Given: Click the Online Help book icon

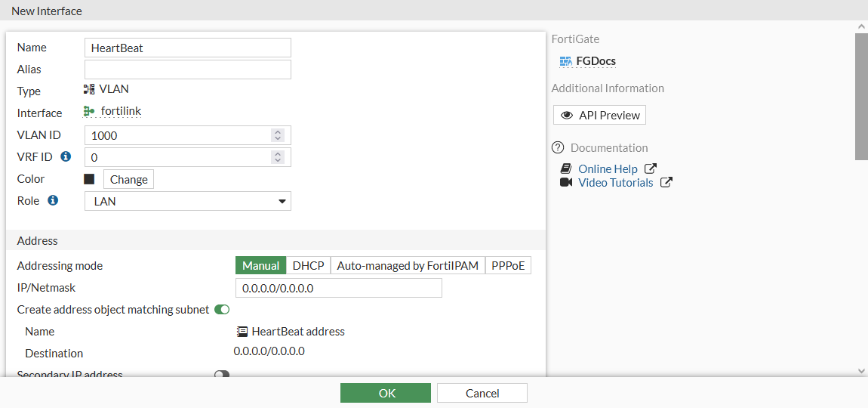Looking at the screenshot, I should pyautogui.click(x=566, y=169).
